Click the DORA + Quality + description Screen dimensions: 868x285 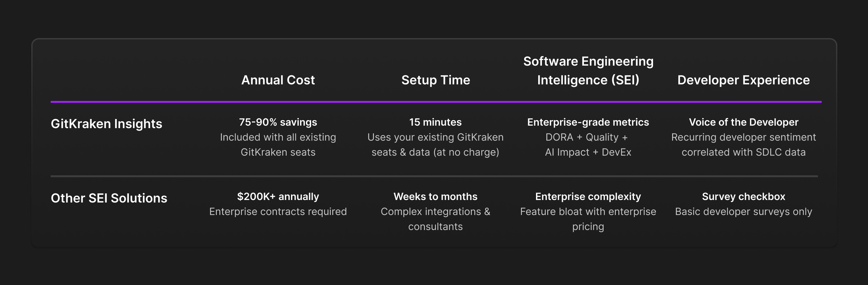tap(586, 137)
